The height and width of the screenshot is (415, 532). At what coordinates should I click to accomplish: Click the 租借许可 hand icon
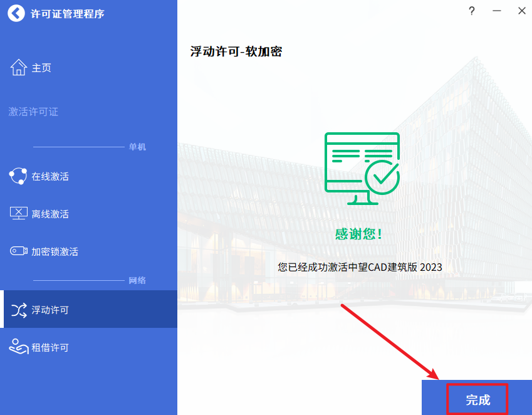(x=18, y=347)
